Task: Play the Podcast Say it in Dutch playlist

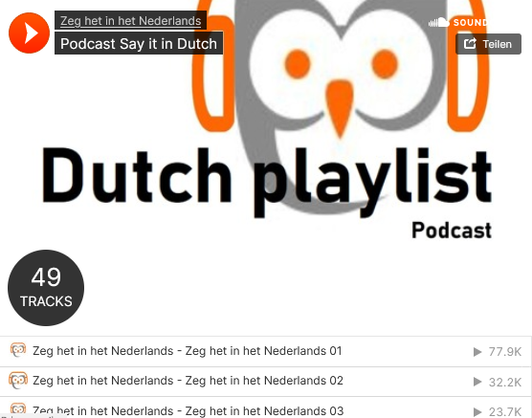Action: (29, 33)
